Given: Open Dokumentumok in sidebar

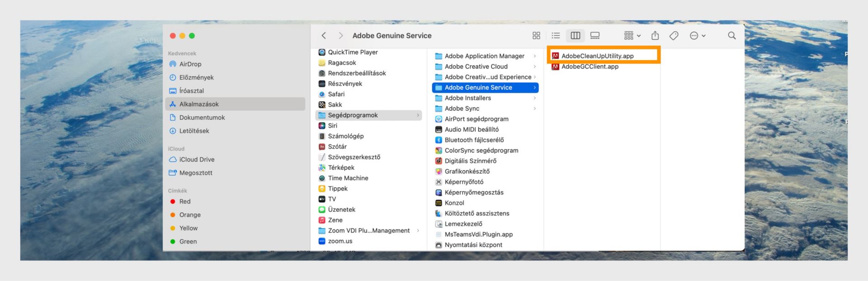Looking at the screenshot, I should tap(235, 117).
